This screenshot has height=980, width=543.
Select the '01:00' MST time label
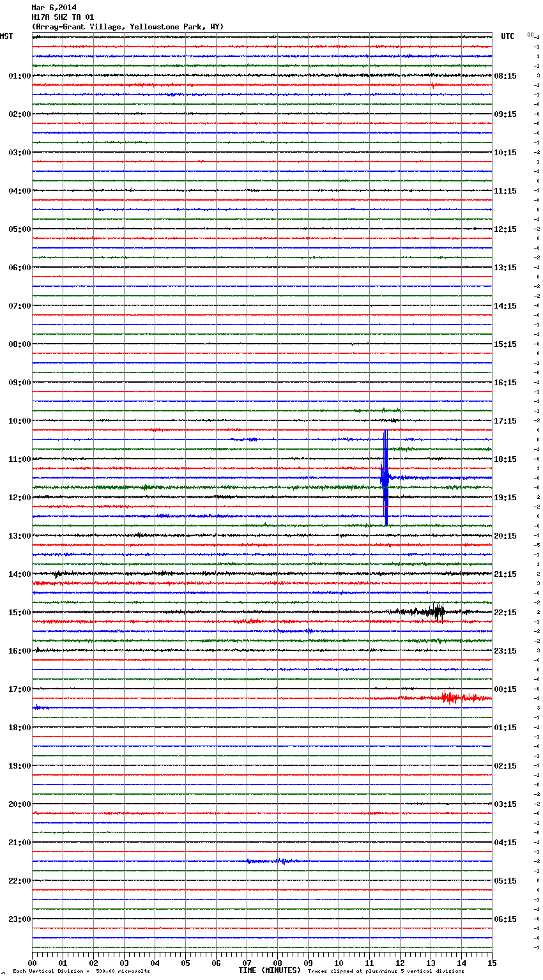[x=20, y=76]
